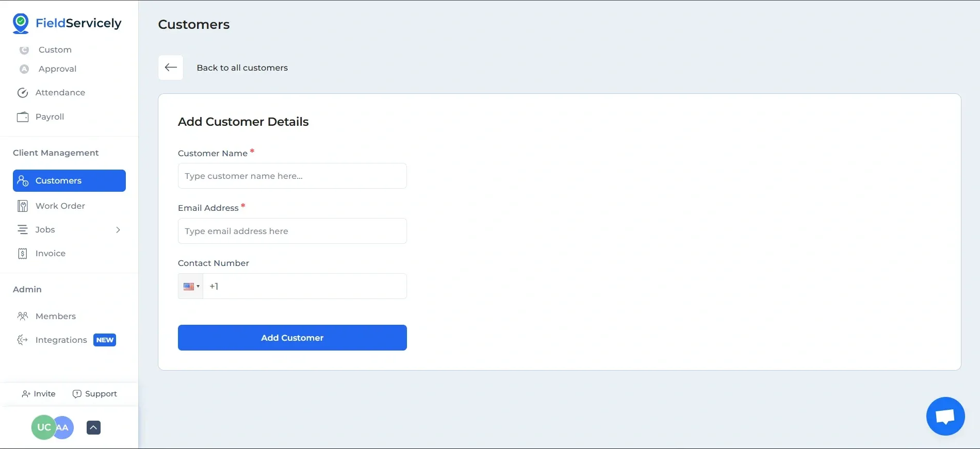The height and width of the screenshot is (449, 980).
Task: Click the back arrow icon button
Action: pos(171,68)
